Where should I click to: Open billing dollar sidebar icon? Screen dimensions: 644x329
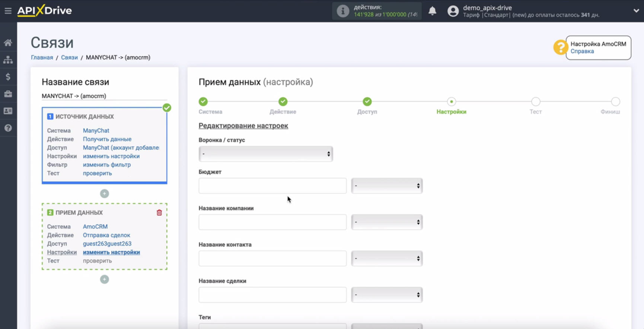[8, 77]
